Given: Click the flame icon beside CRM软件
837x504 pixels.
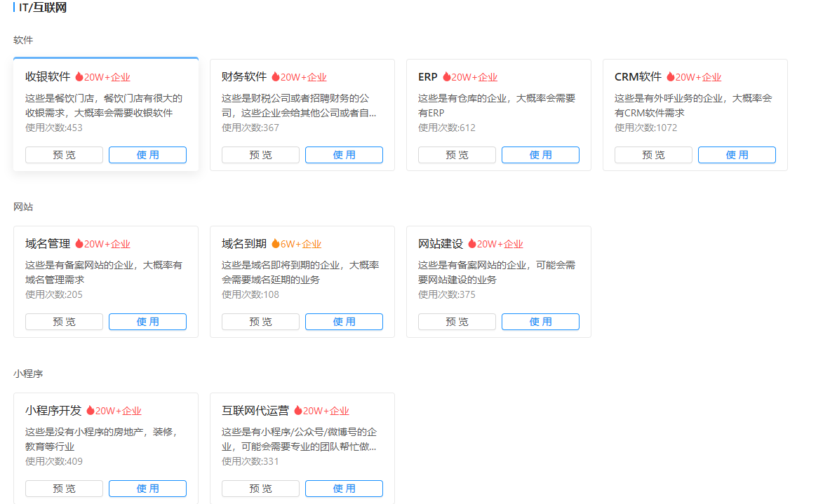Looking at the screenshot, I should point(671,77).
